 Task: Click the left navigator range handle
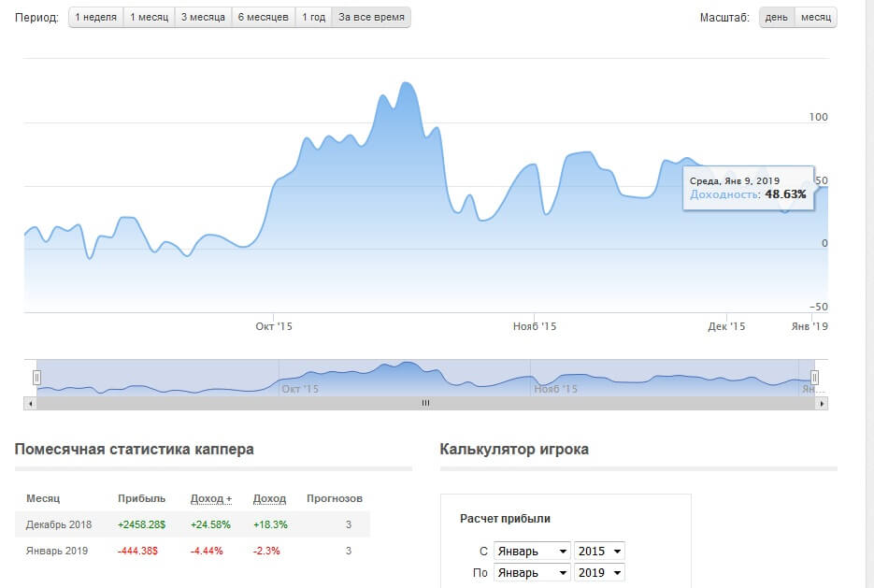click(36, 378)
